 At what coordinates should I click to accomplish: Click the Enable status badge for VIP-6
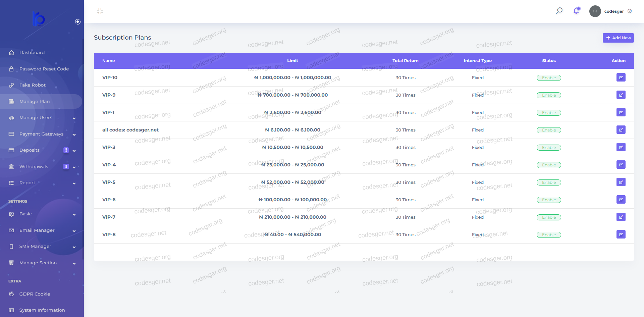click(549, 200)
